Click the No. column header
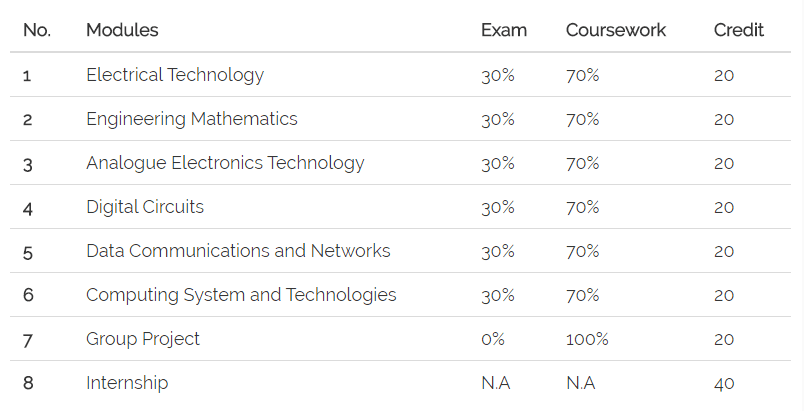 coord(37,30)
